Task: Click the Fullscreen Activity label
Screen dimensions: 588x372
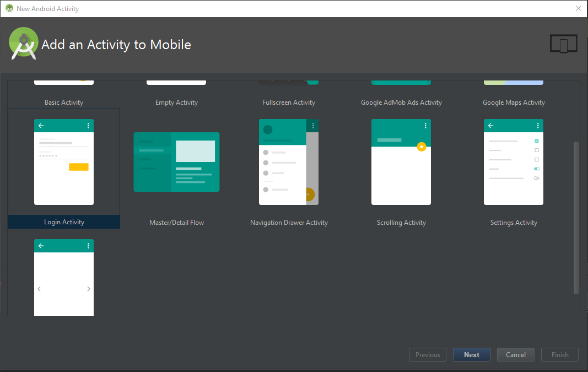Action: [x=289, y=103]
